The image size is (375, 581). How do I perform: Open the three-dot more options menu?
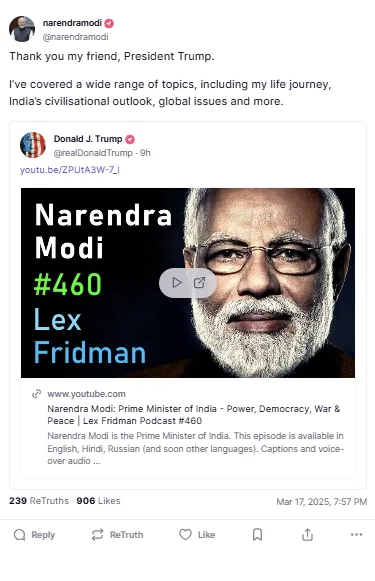tap(356, 534)
